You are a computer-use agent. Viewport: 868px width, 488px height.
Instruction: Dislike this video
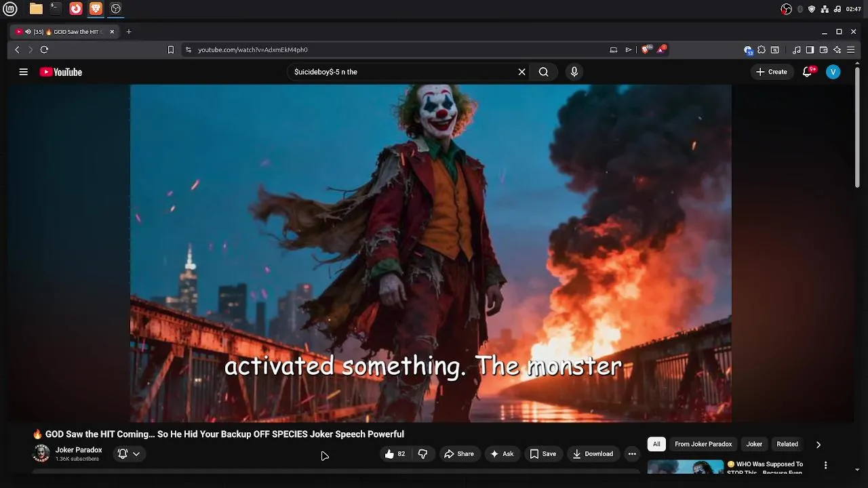423,454
